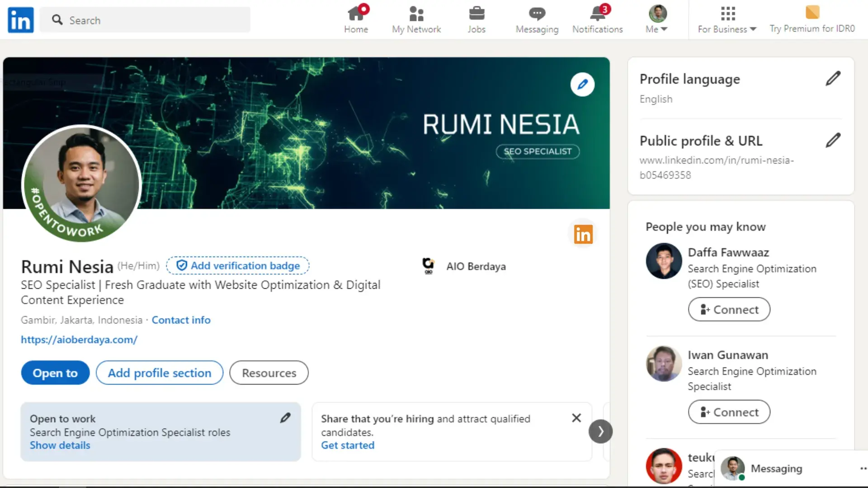The height and width of the screenshot is (488, 868).
Task: Click into the Search field
Action: tap(145, 20)
